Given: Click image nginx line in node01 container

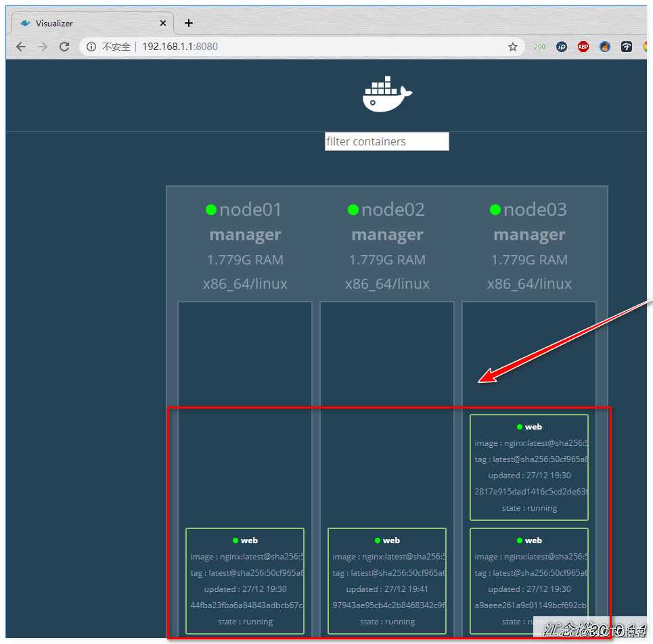Looking at the screenshot, I should pos(247,557).
